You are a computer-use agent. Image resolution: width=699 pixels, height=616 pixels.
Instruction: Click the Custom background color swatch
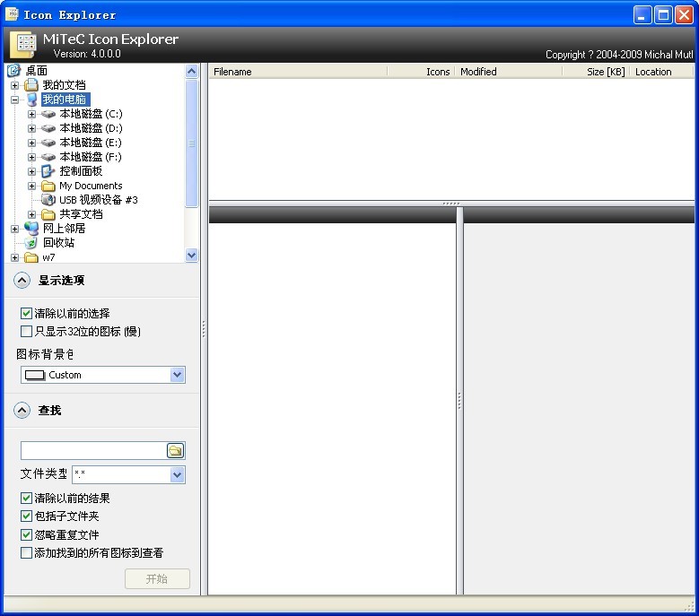[x=35, y=375]
